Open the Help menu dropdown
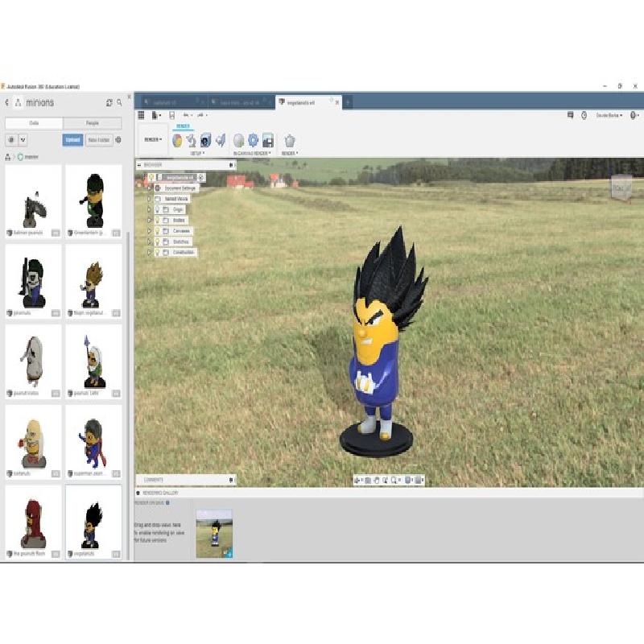Viewport: 644px width, 644px height. 634,115
